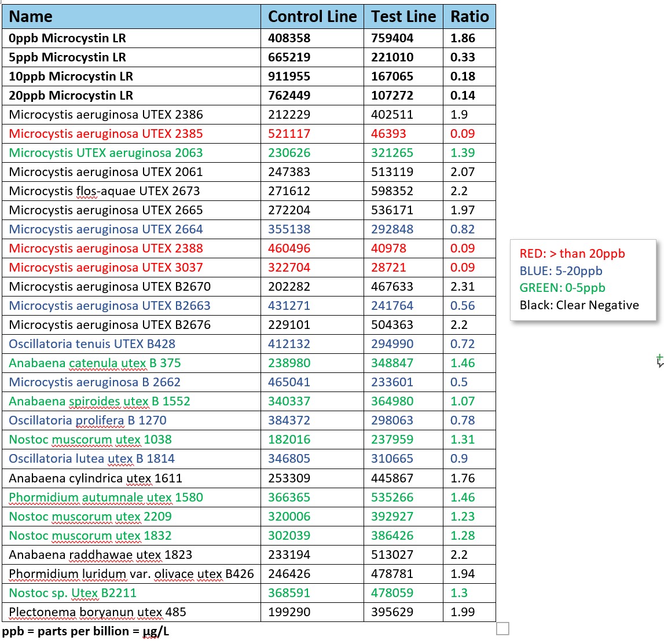Screen dimensions: 664x644
Task: Click the Name column header cell
Action: click(x=31, y=17)
